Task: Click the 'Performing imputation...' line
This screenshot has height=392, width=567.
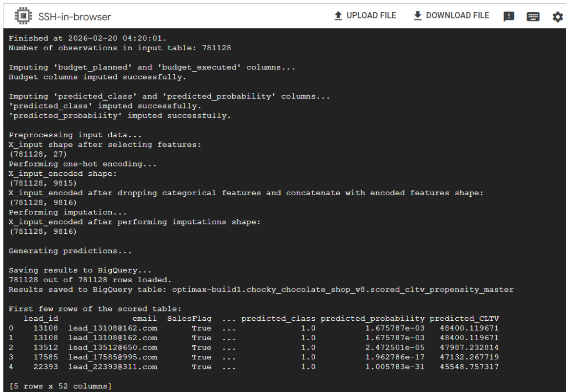Action: click(x=68, y=212)
